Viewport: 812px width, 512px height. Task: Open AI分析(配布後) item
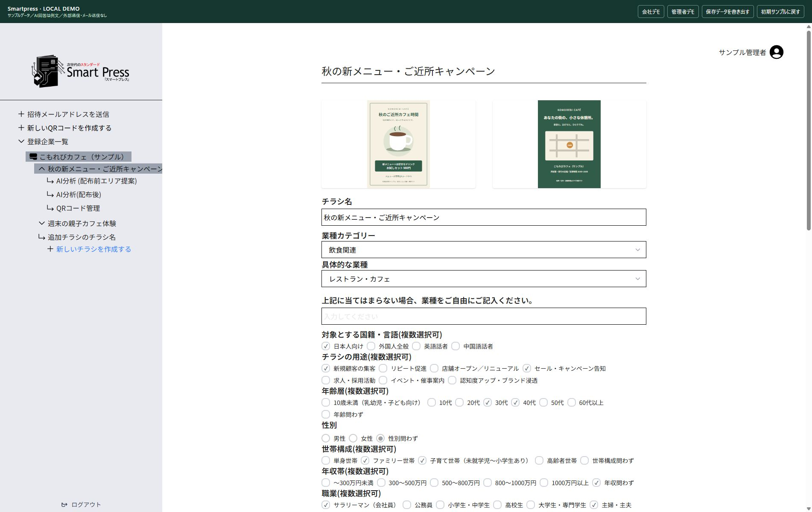point(79,195)
